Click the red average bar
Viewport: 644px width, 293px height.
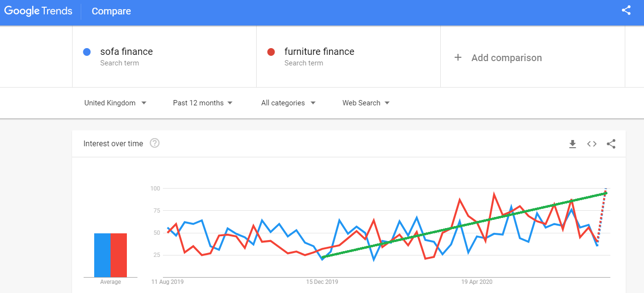(x=119, y=255)
